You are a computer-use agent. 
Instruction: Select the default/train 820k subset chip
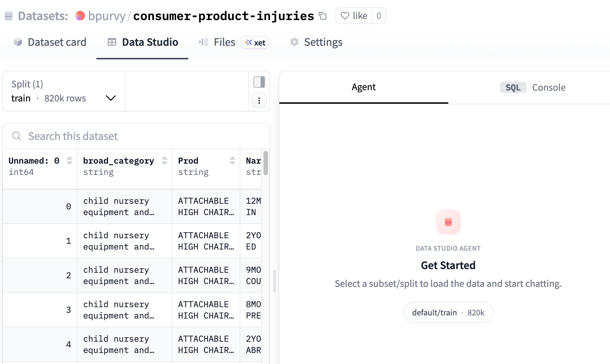(448, 312)
